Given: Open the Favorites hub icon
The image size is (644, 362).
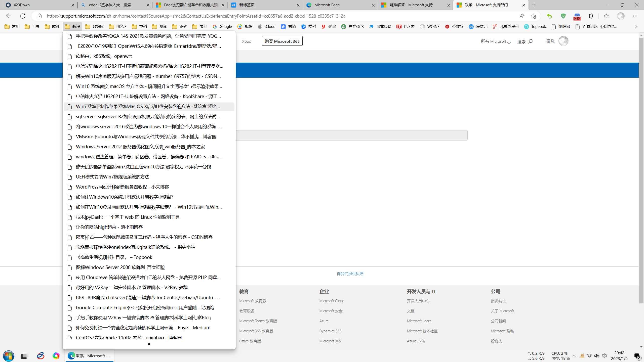Looking at the screenshot, I should pyautogui.click(x=606, y=16).
